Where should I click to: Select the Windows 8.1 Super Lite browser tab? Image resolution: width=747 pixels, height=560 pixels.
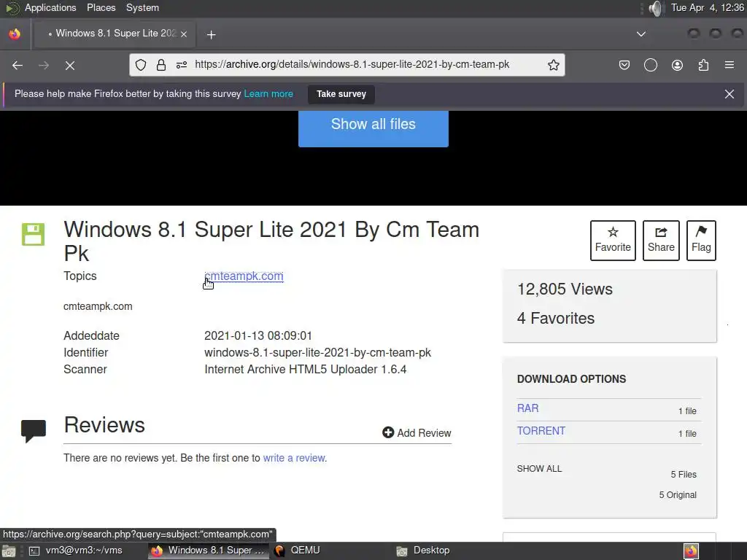click(115, 34)
